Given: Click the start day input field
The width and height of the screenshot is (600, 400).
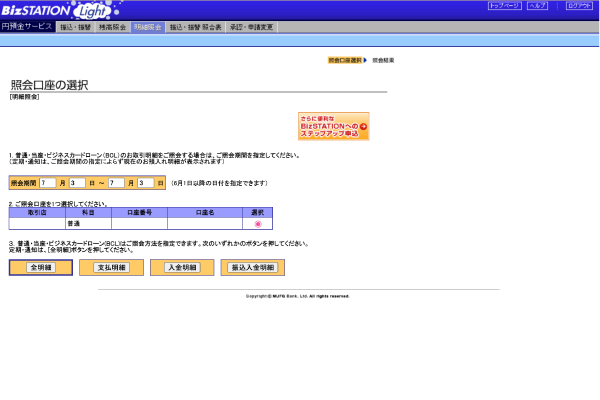Looking at the screenshot, I should [77, 183].
